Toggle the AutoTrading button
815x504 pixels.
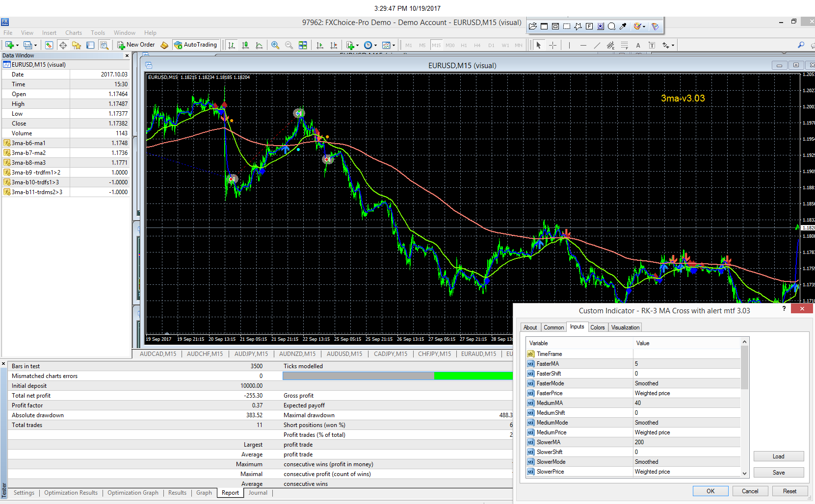195,45
